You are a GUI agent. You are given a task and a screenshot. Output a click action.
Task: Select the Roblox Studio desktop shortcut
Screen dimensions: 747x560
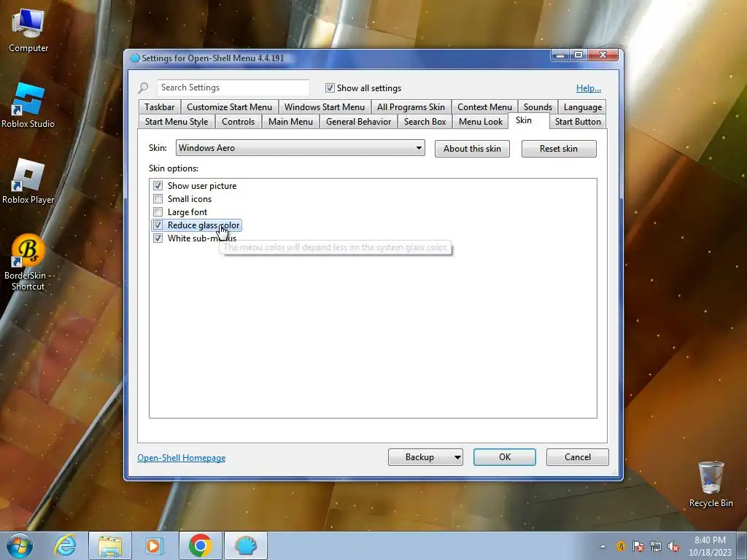pos(28,106)
